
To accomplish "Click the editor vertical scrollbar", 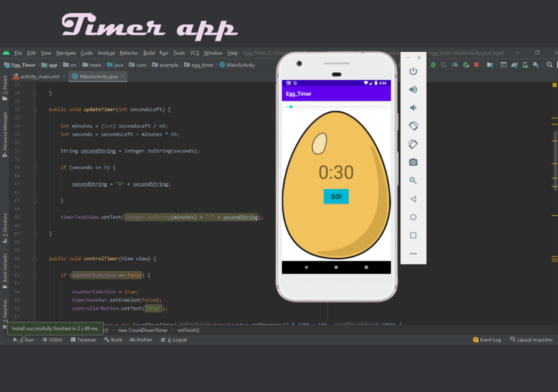I will coord(555,160).
